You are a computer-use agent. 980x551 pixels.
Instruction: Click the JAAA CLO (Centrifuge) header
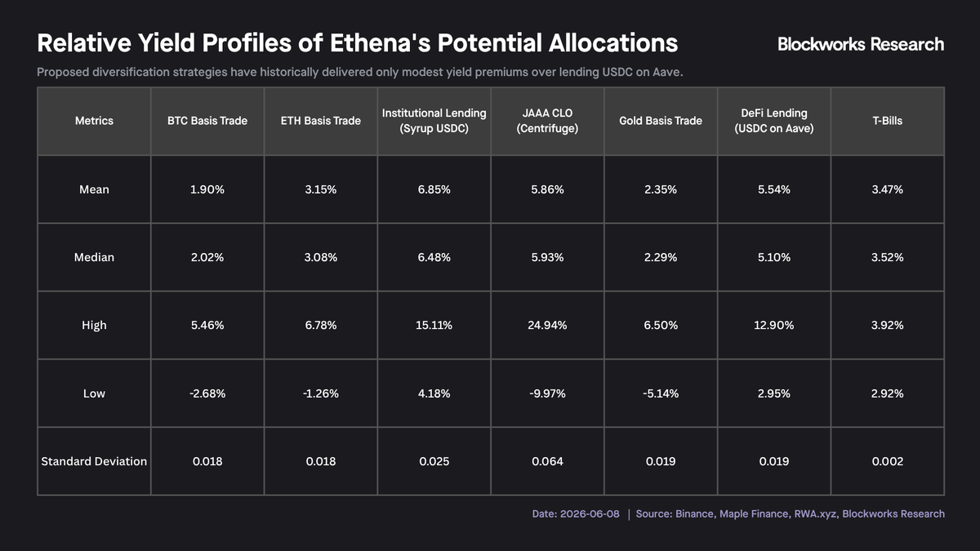[x=547, y=121]
